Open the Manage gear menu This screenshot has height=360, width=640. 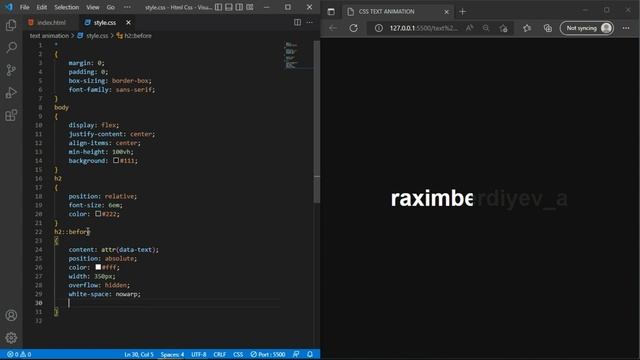[11, 338]
